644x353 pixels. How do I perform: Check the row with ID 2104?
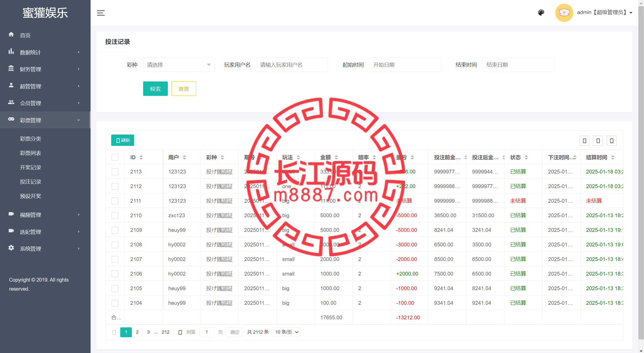click(x=115, y=303)
